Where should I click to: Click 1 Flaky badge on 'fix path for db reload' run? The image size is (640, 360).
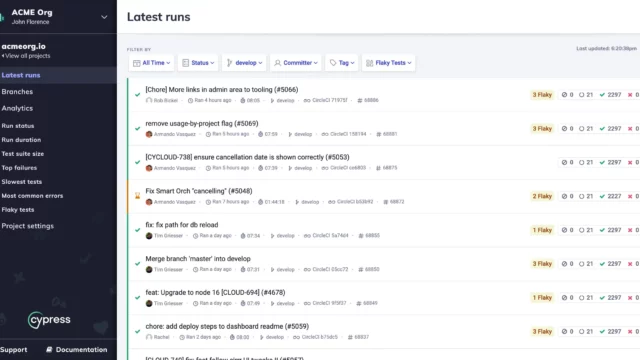point(542,230)
